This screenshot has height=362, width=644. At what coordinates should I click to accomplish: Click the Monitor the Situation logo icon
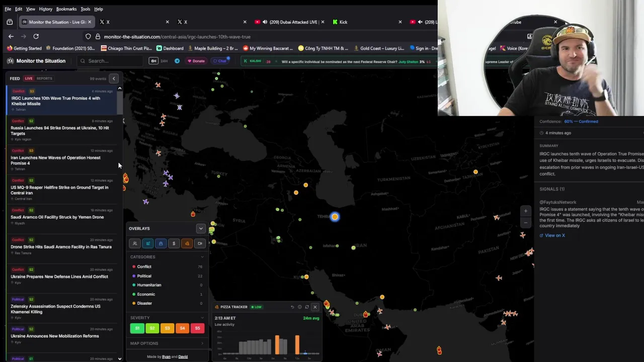coord(10,61)
